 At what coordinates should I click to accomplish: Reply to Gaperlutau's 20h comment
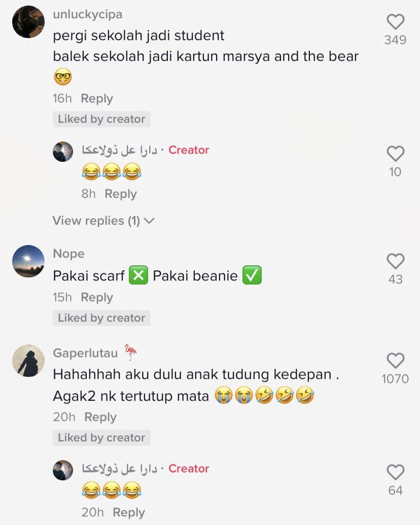[100, 417]
